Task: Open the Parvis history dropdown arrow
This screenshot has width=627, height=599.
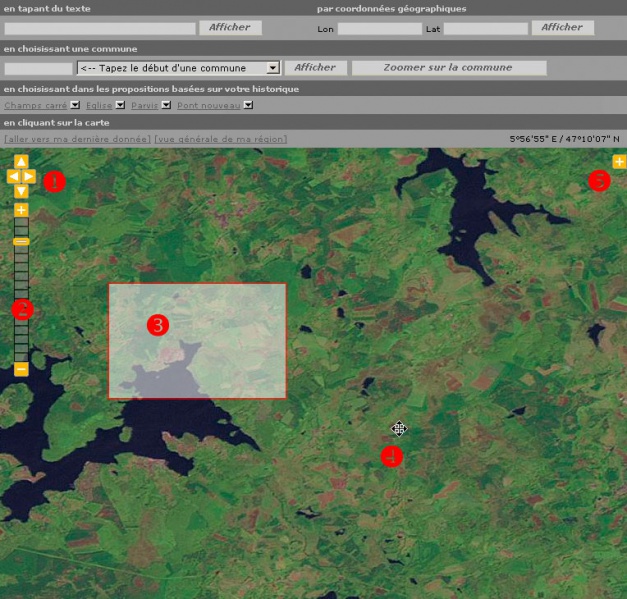Action: (x=166, y=105)
